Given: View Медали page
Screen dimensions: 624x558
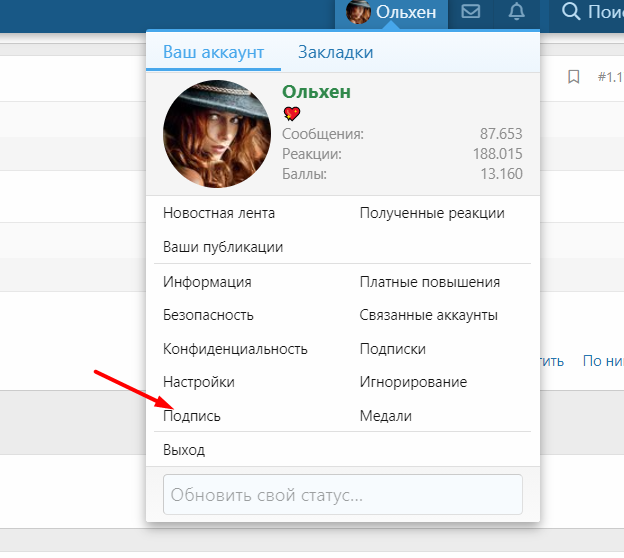Looking at the screenshot, I should click(386, 416).
